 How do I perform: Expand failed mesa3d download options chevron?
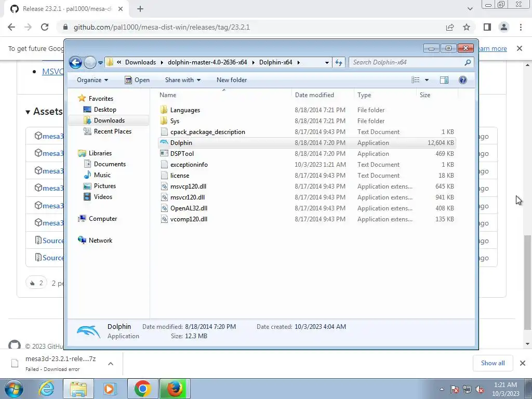click(x=110, y=363)
